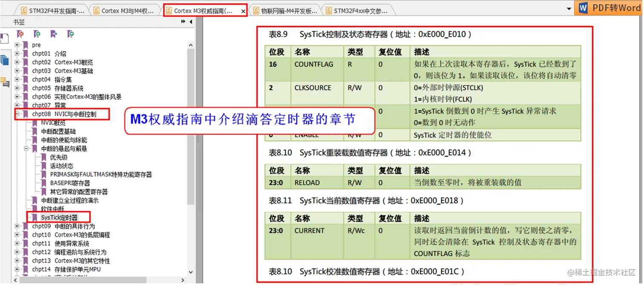Open 软件中断 bookmark
This screenshot has height=285, width=644.
pyautogui.click(x=52, y=209)
